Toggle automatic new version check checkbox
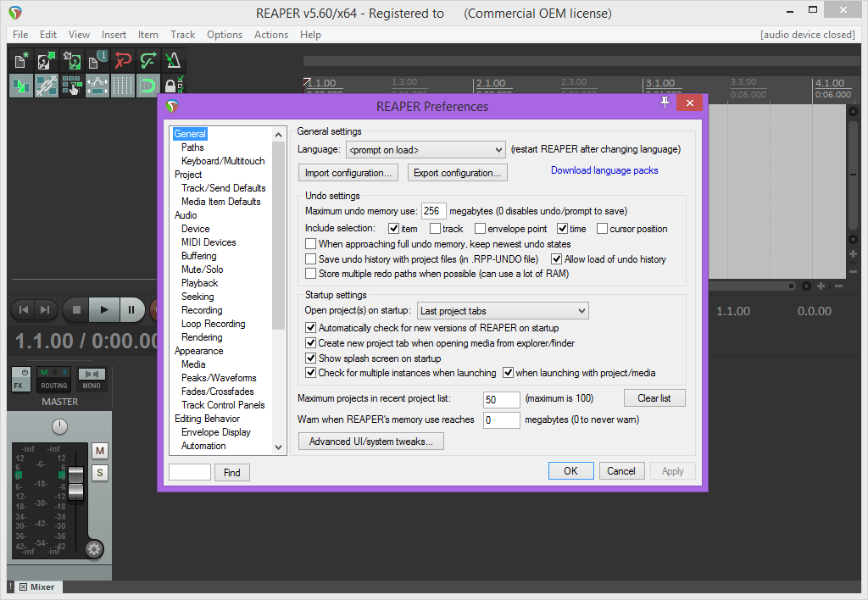Screen dimensions: 868x600 point(310,328)
